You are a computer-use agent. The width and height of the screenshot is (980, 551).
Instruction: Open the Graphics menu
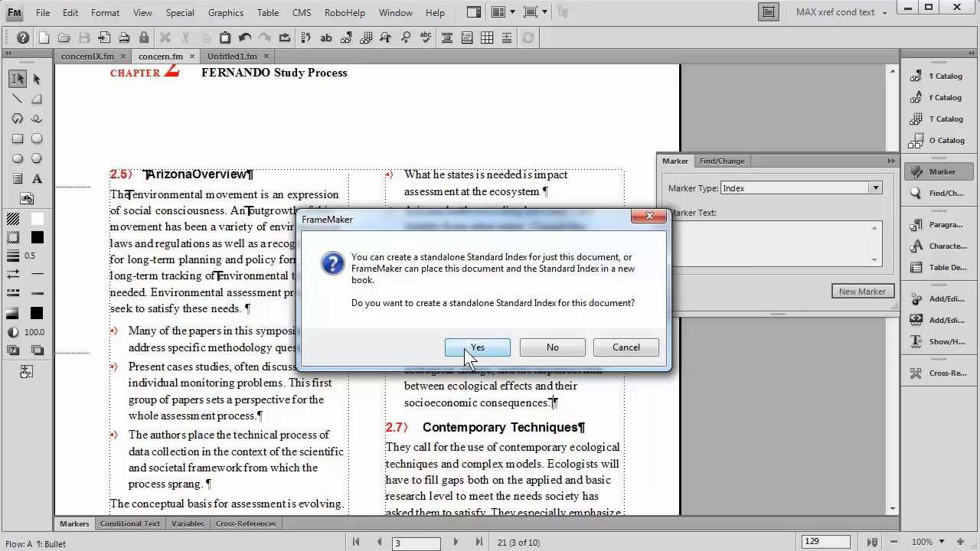(x=226, y=13)
